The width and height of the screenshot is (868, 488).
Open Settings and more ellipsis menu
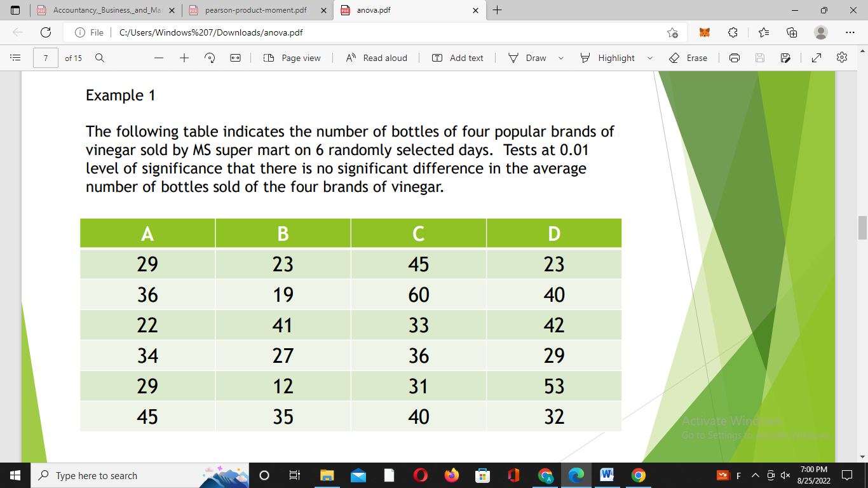coord(850,32)
